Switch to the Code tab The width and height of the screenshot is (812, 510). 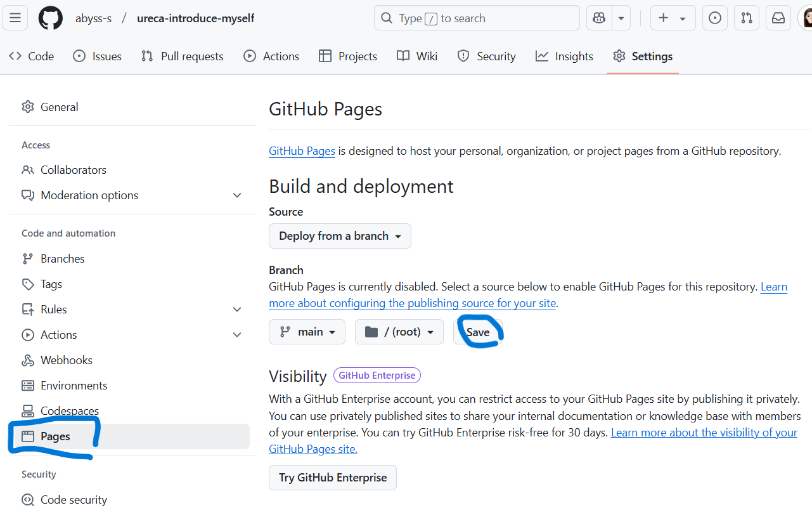click(x=32, y=56)
